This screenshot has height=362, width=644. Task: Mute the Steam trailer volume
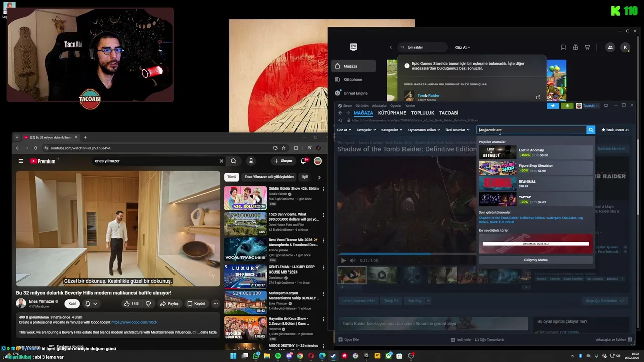pyautogui.click(x=352, y=260)
